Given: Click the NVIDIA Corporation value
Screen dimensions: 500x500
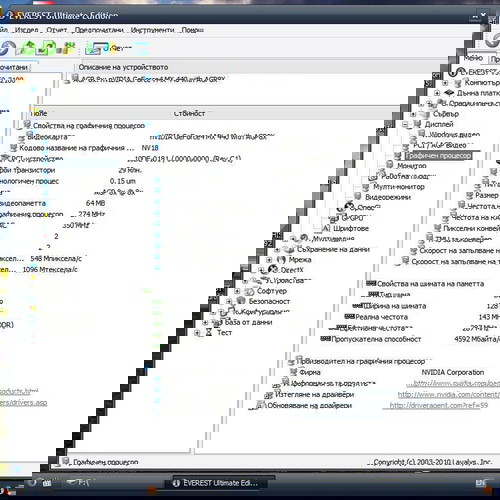Looking at the screenshot, I should [453, 372].
